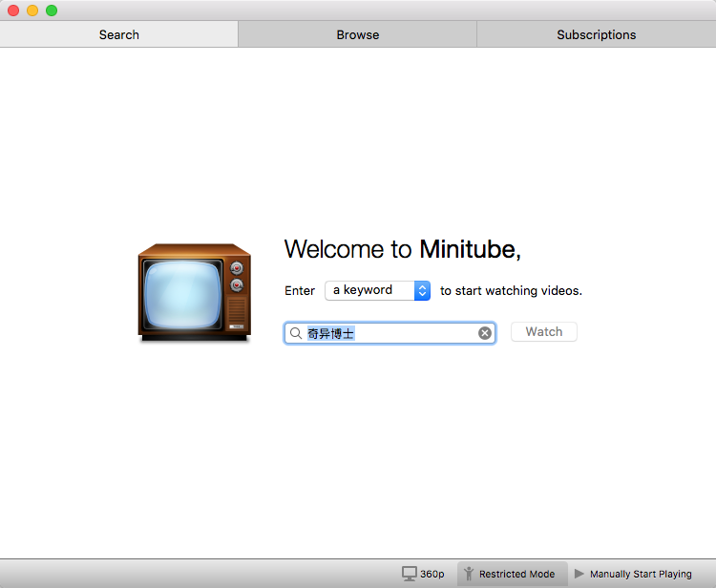Image resolution: width=716 pixels, height=588 pixels.
Task: Switch to the Search tab
Action: coord(118,34)
